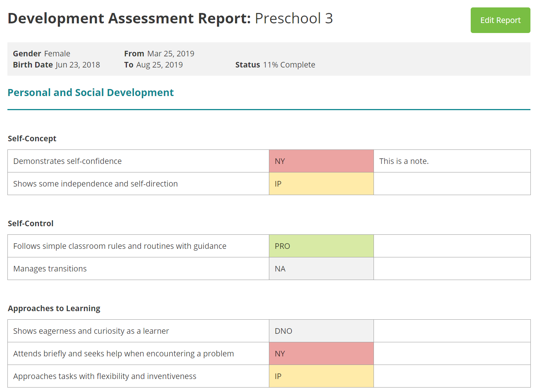The image size is (536, 392).
Task: Click the Self-Concept section heading
Action: (x=32, y=138)
